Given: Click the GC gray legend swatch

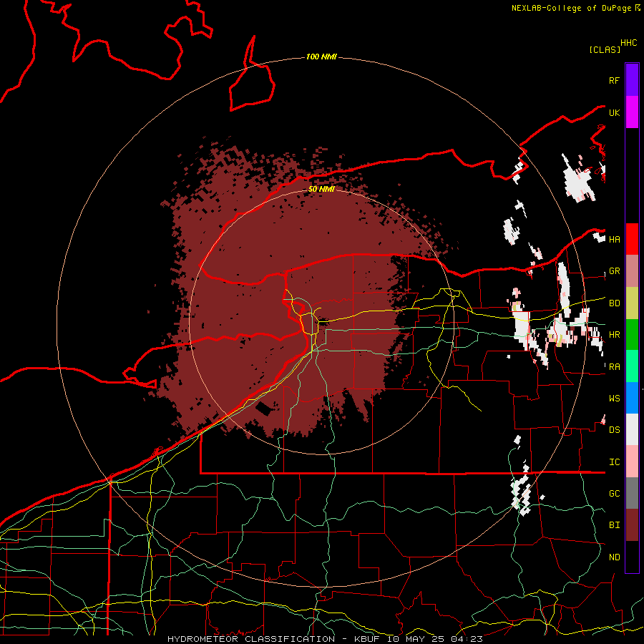Looking at the screenshot, I should (x=632, y=494).
